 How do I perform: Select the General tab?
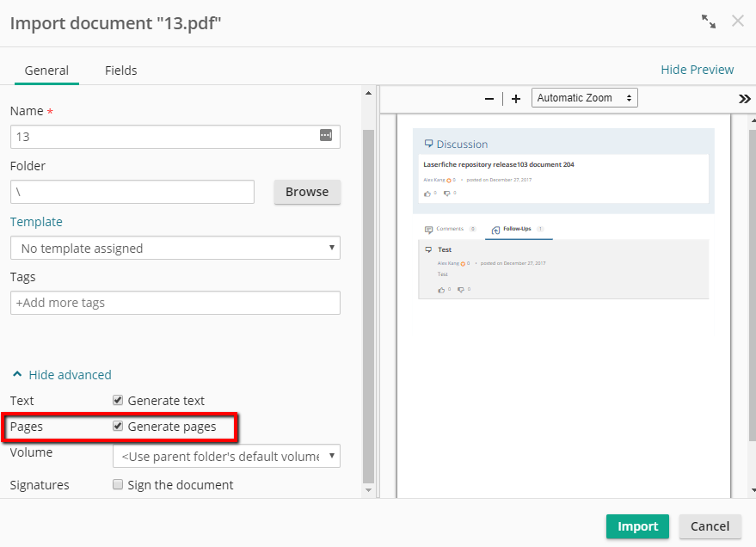tap(46, 71)
